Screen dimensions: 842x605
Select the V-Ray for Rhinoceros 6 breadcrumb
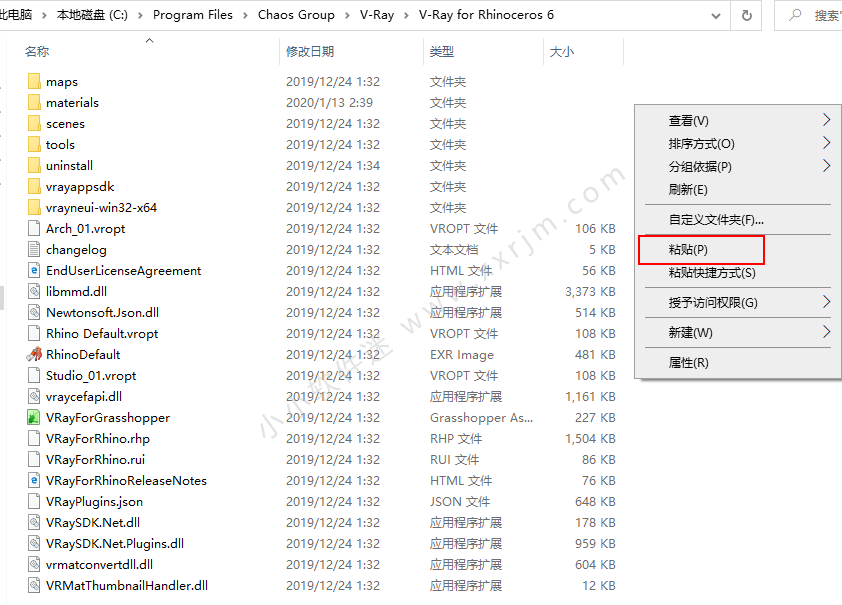tap(486, 15)
